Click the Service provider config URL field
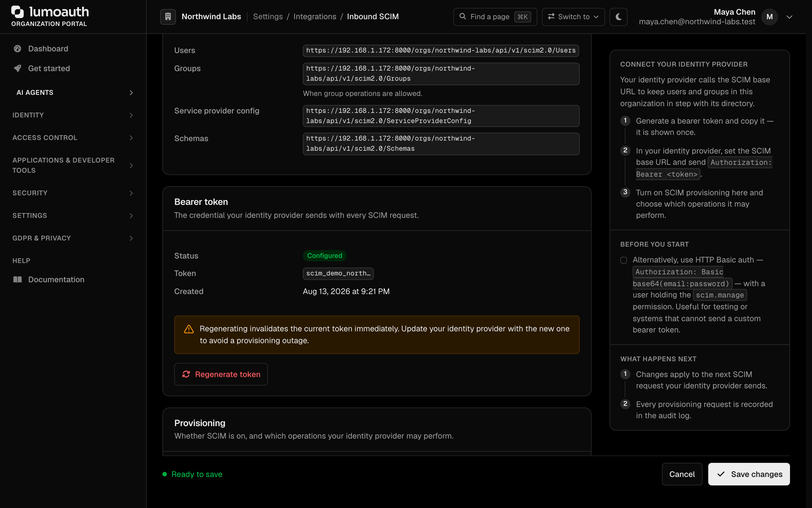 tap(441, 116)
